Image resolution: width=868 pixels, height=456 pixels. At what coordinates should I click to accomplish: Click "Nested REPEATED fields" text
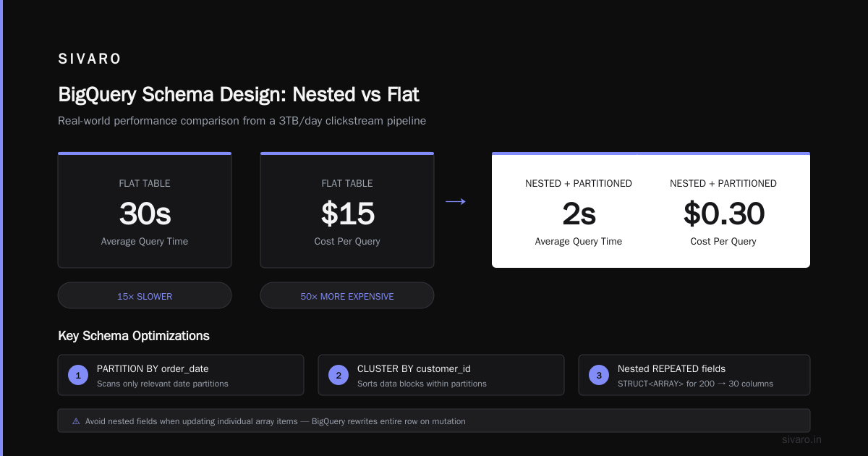click(x=671, y=369)
